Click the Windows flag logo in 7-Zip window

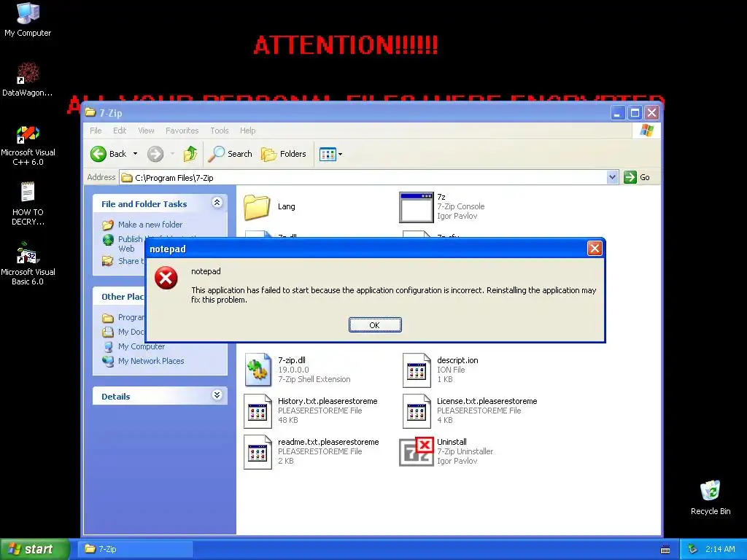click(647, 131)
